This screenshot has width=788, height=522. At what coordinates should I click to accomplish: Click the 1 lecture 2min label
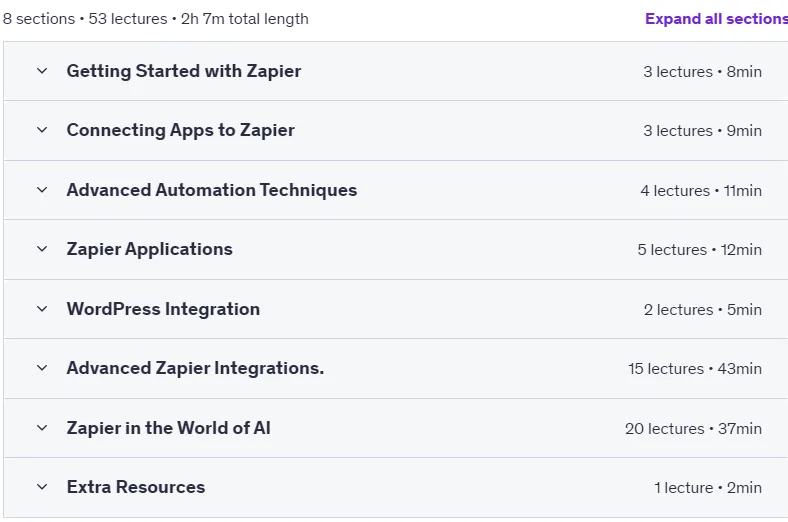708,487
